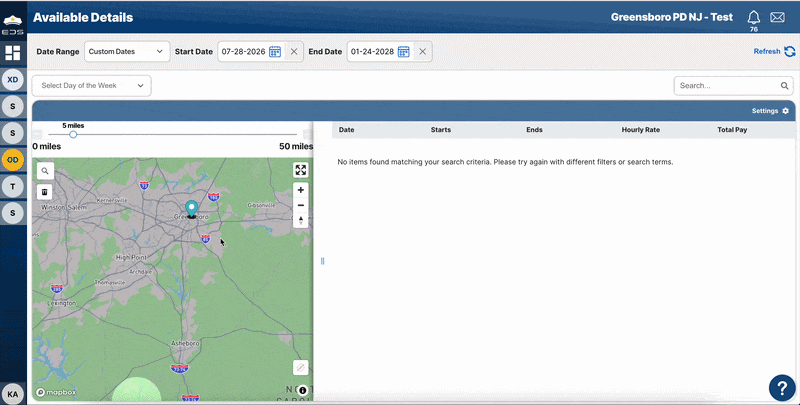Open the help question mark button

click(782, 388)
